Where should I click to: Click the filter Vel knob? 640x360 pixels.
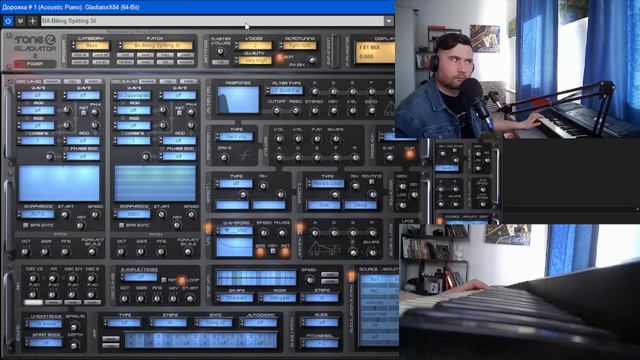(352, 111)
